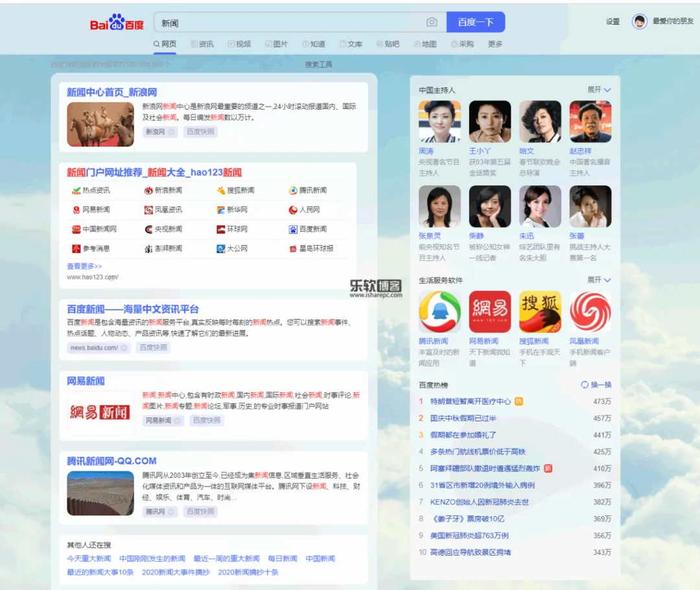Open 百度快照 for 网易新闻 result
This screenshot has width=700, height=590.
[x=206, y=420]
